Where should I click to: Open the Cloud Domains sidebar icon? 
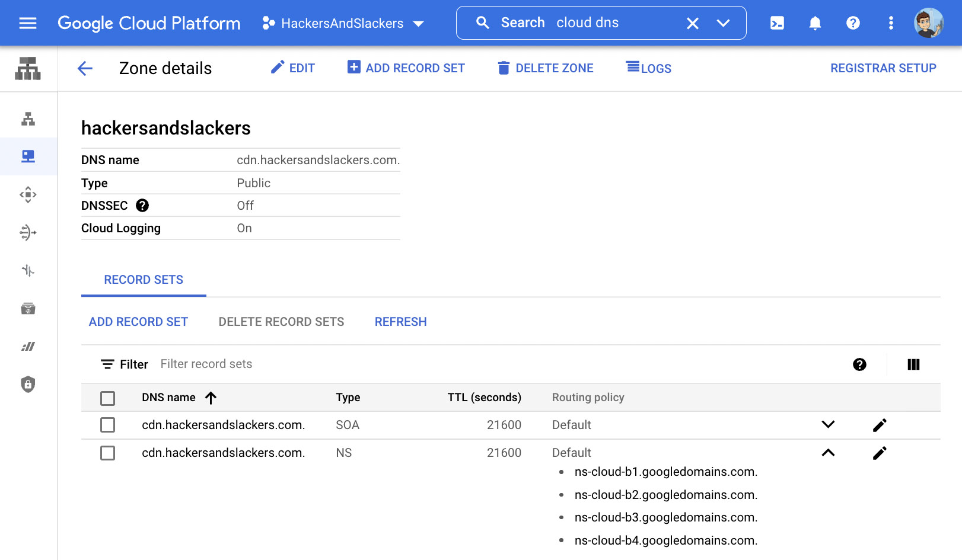click(x=28, y=346)
